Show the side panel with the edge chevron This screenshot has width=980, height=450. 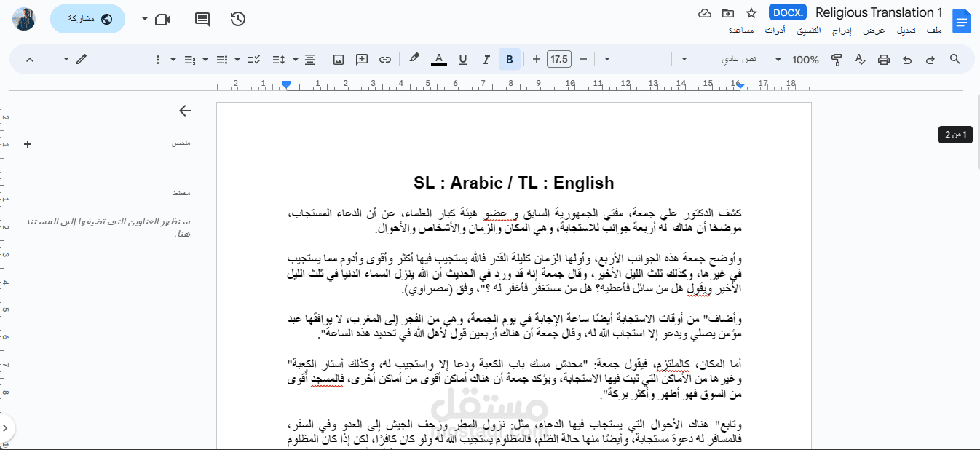(5, 427)
